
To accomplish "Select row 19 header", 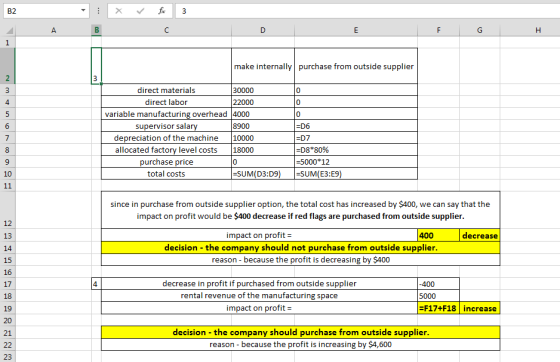I will pos(8,308).
